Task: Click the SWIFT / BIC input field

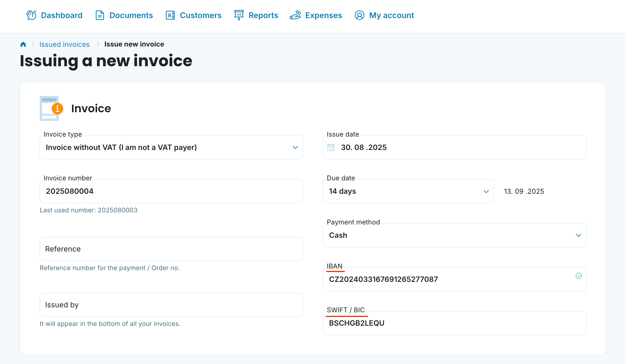Action: coord(454,323)
